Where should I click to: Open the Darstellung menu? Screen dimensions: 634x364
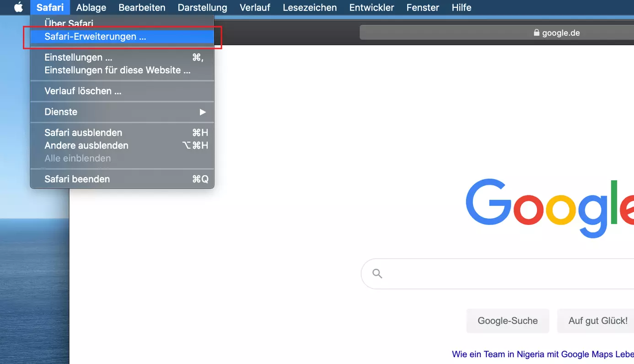[x=202, y=7]
